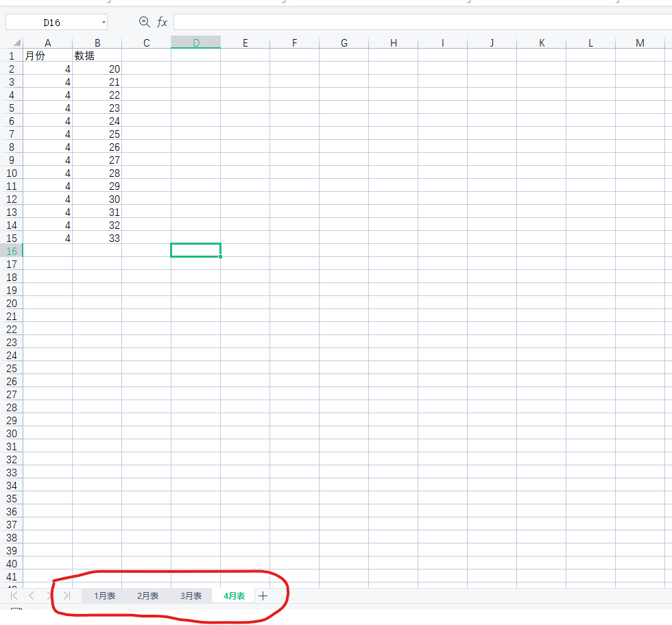This screenshot has height=625, width=672.
Task: Click cell with value 24
Action: tap(97, 121)
